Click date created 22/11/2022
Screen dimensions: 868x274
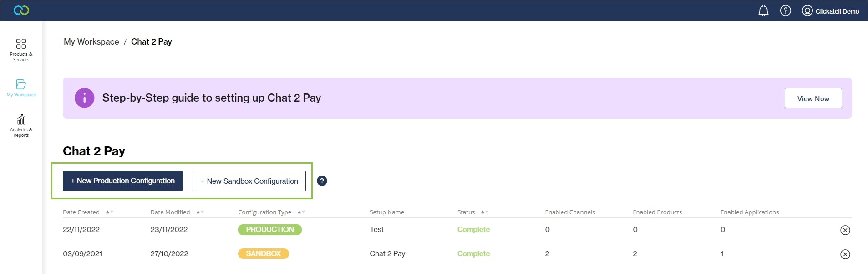(81, 230)
